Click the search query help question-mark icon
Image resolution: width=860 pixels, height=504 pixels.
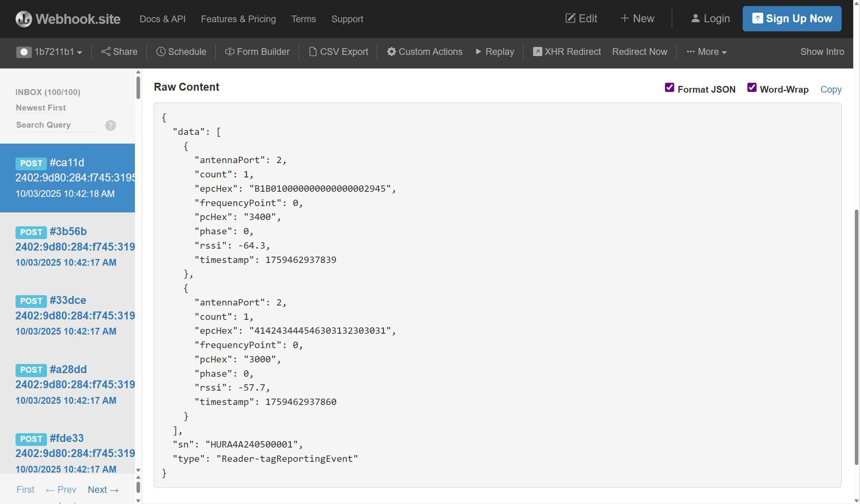click(x=111, y=125)
